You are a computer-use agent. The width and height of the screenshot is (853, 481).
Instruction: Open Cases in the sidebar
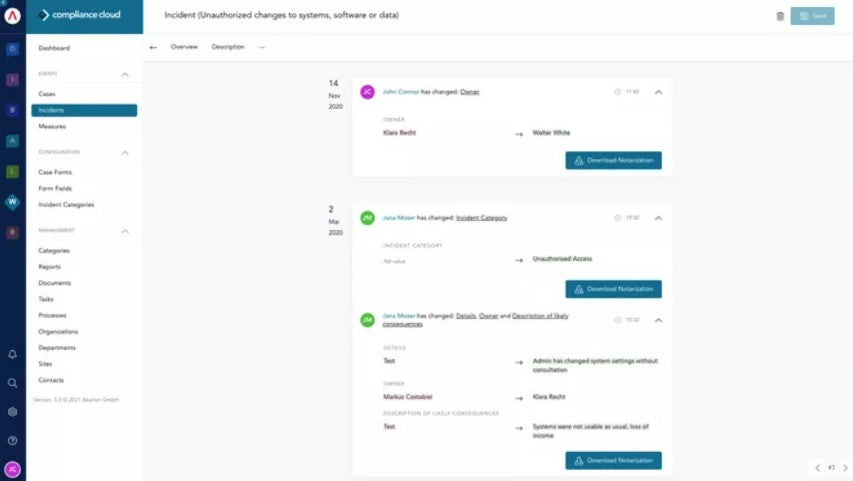click(x=47, y=94)
